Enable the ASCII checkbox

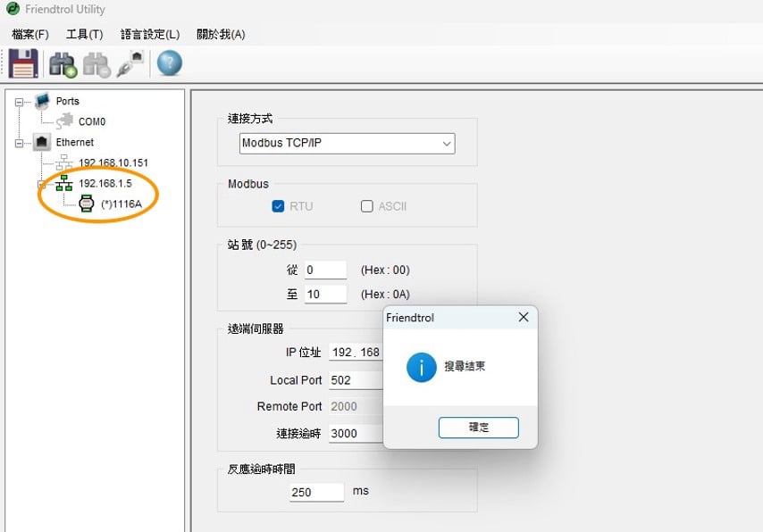click(x=367, y=206)
